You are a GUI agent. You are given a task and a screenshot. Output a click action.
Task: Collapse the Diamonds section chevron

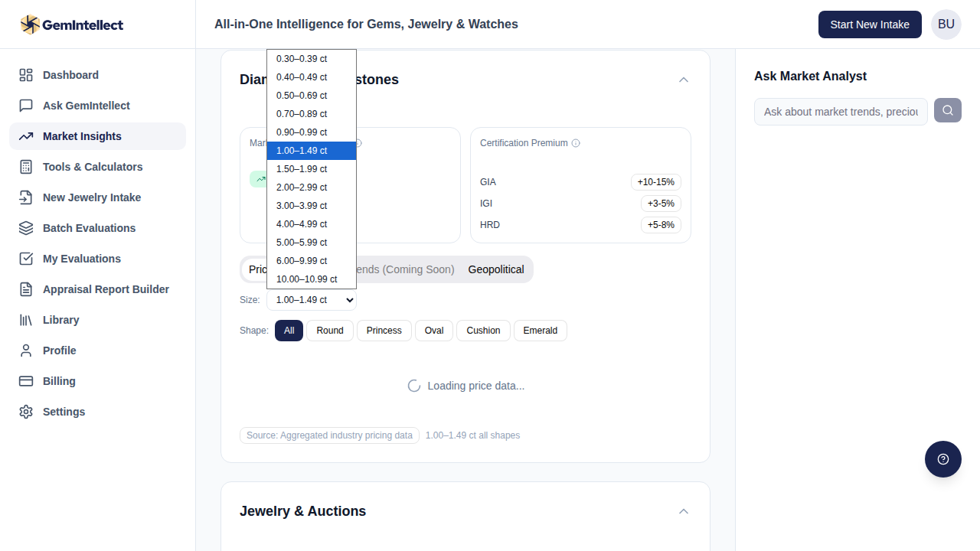(x=684, y=80)
